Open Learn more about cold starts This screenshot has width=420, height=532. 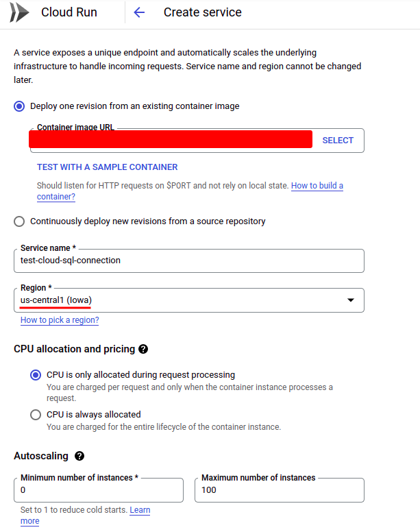click(x=140, y=510)
